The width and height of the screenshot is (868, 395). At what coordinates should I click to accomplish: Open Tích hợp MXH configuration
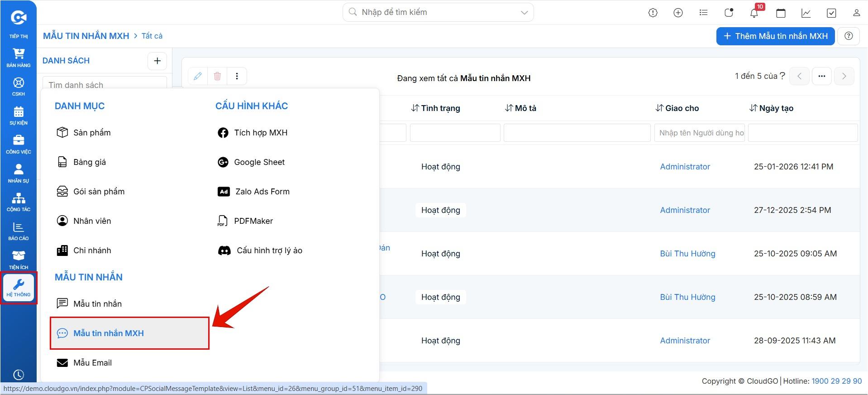253,133
